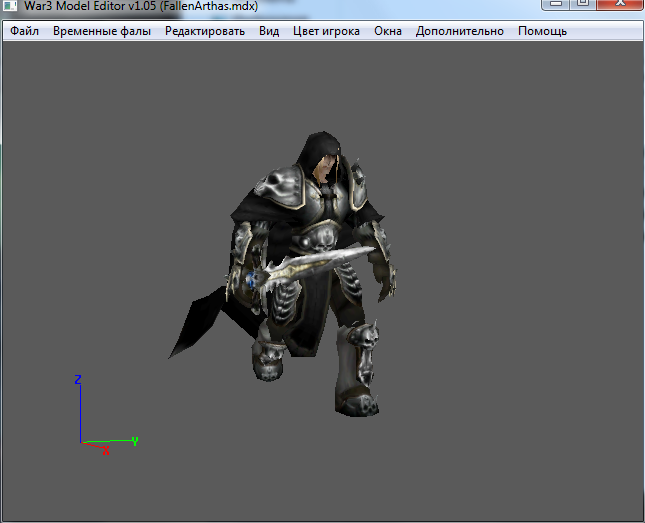Open the Цвет игрока menu
Viewport: 645px width, 523px height.
point(326,31)
